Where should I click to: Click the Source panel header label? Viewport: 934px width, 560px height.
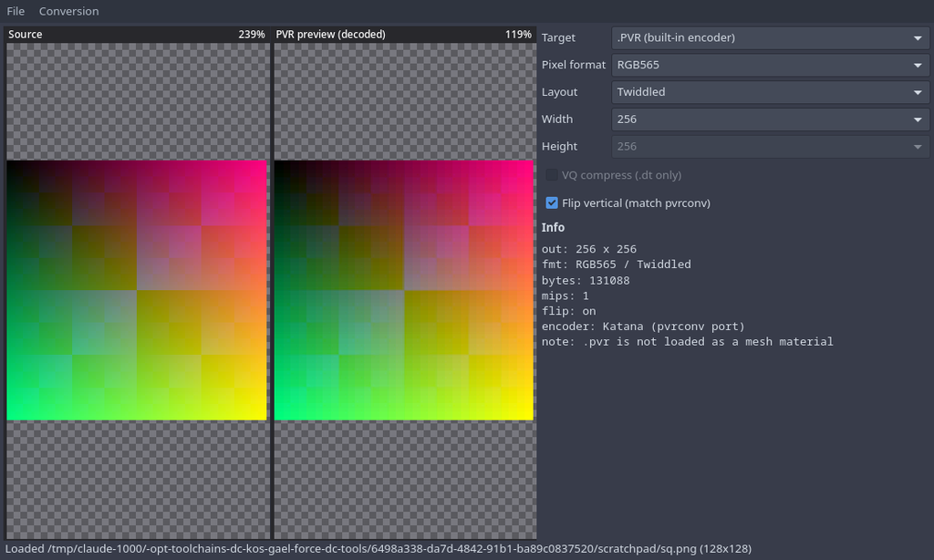point(25,35)
